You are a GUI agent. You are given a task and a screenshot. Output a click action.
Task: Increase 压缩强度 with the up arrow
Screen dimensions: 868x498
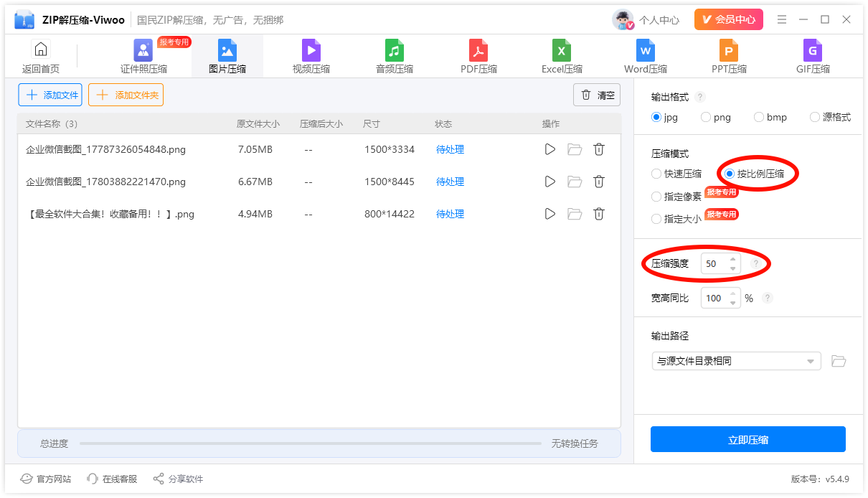click(732, 259)
